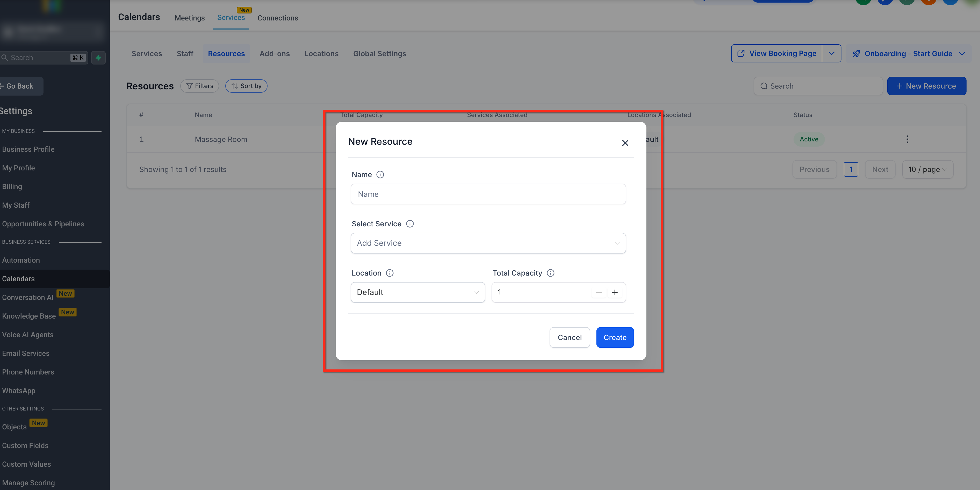The height and width of the screenshot is (490, 980).
Task: Click the info icon next to Location label
Action: click(390, 273)
